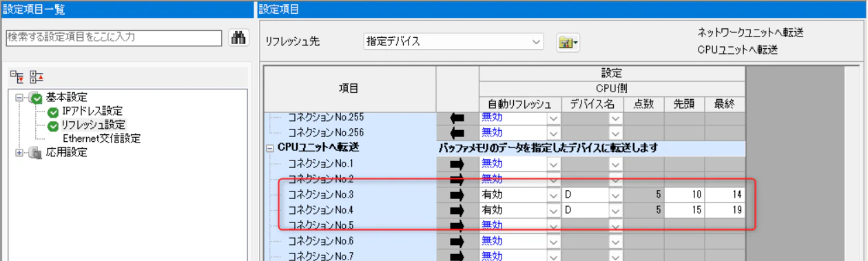This screenshot has width=868, height=261.
Task: Click the left arrow icon for コネクションNo.255
Action: point(457,118)
